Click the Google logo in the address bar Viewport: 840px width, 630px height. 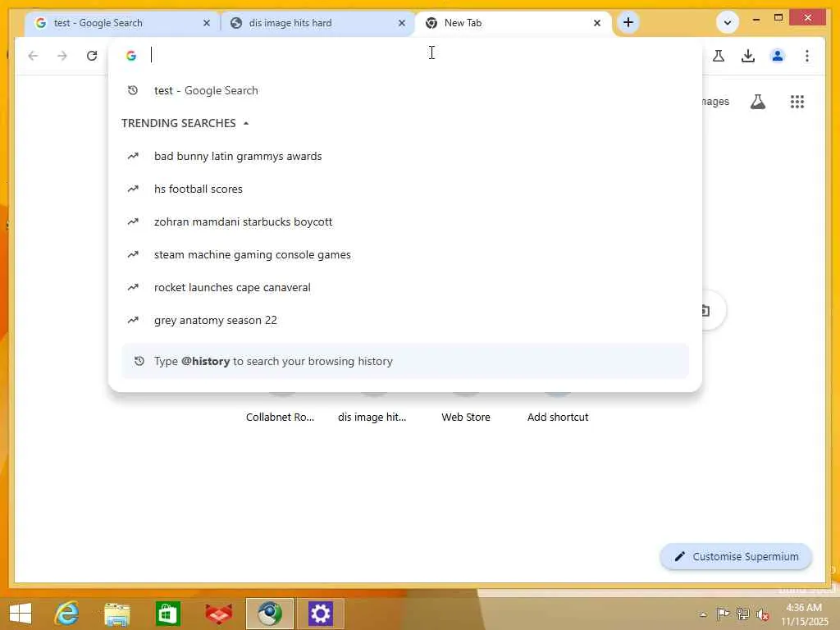pos(131,56)
